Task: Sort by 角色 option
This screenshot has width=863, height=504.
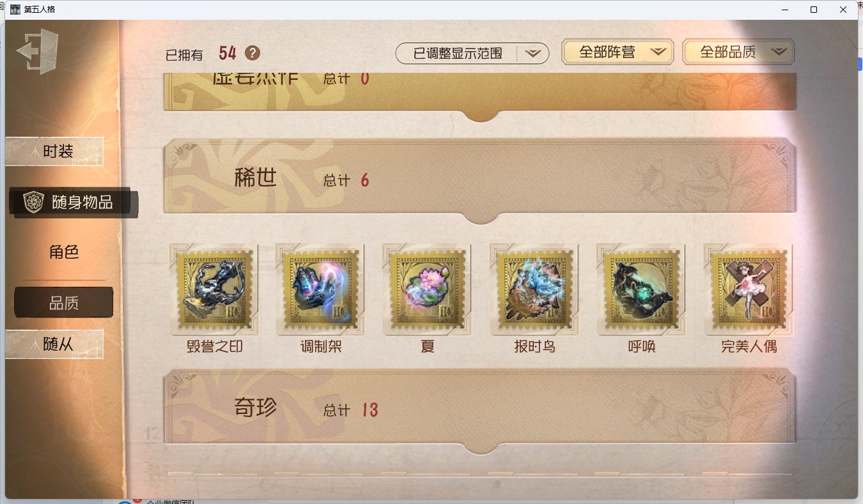Action: point(64,252)
